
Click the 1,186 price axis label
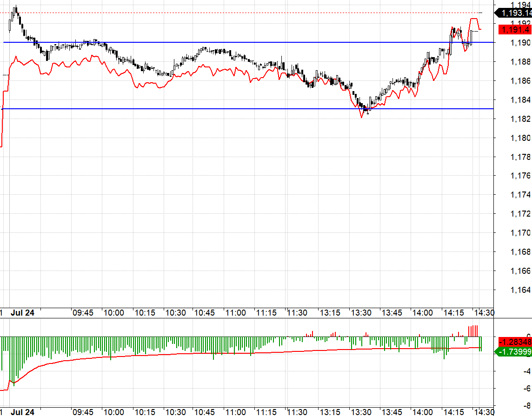[520, 81]
